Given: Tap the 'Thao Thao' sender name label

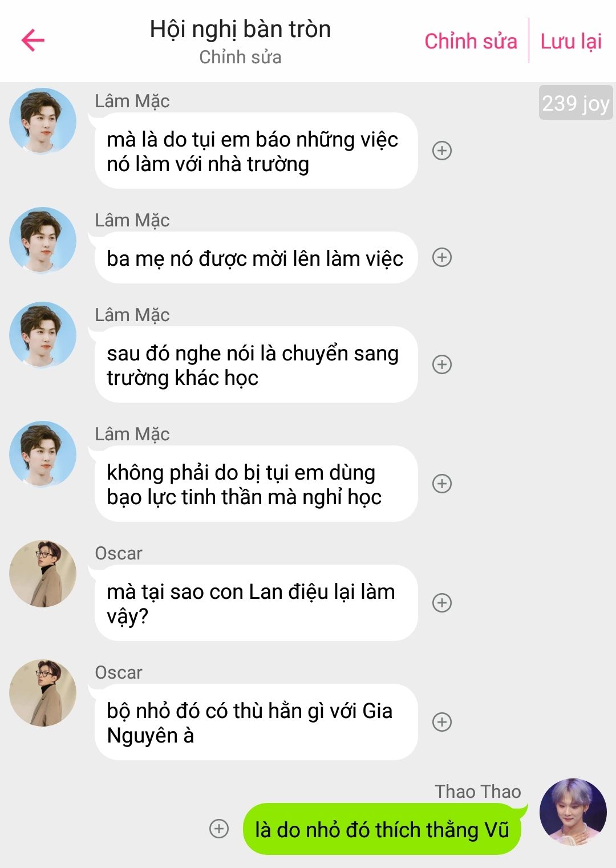Looking at the screenshot, I should (x=477, y=792).
